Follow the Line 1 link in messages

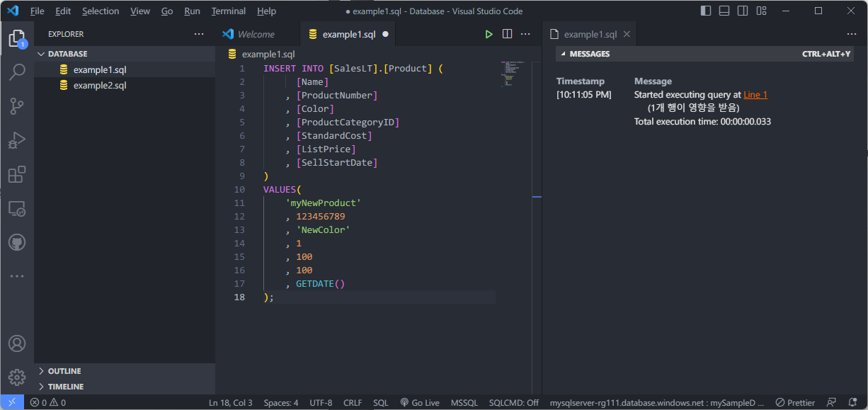pyautogui.click(x=755, y=94)
